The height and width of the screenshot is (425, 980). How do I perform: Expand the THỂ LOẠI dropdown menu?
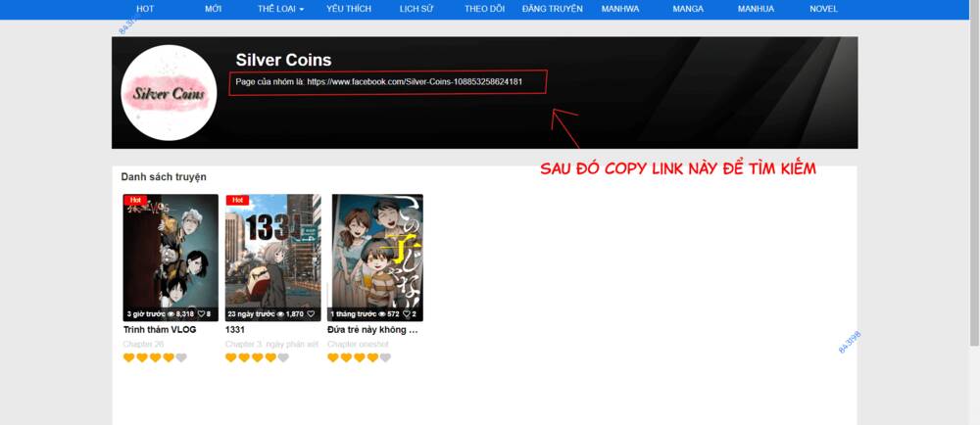pos(280,9)
